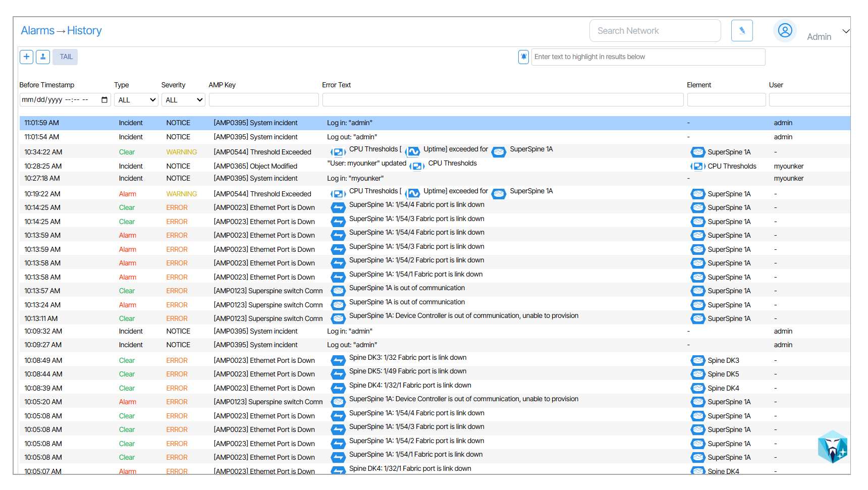
Task: Open the Type filter dropdown
Action: pos(136,100)
